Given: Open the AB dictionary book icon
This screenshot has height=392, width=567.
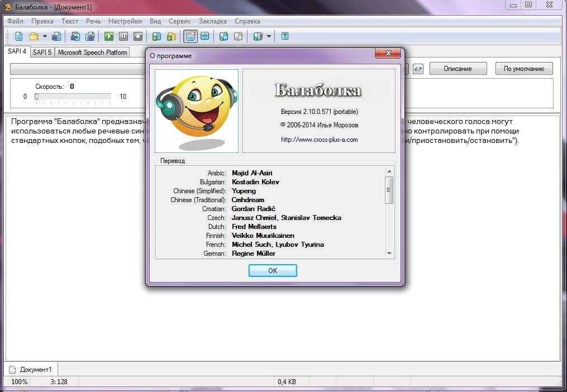Looking at the screenshot, I should click(204, 36).
